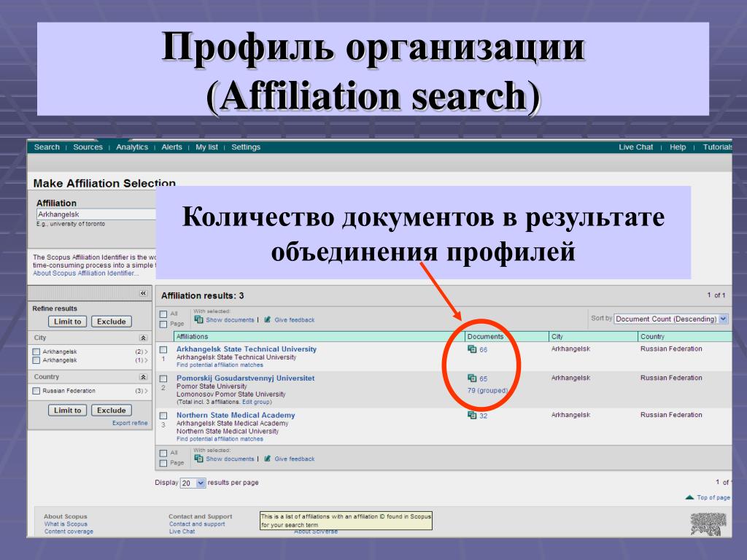Click the Top of page link
The width and height of the screenshot is (747, 560).
(713, 497)
